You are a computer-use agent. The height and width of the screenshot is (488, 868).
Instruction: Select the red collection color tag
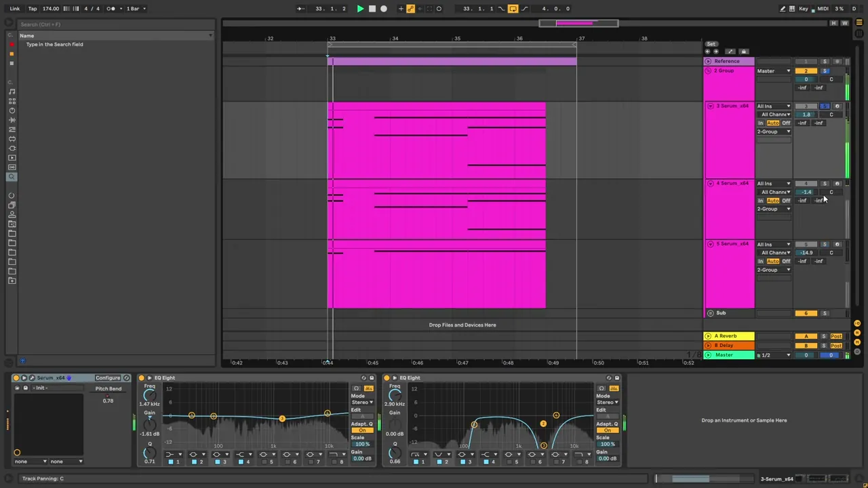click(12, 44)
